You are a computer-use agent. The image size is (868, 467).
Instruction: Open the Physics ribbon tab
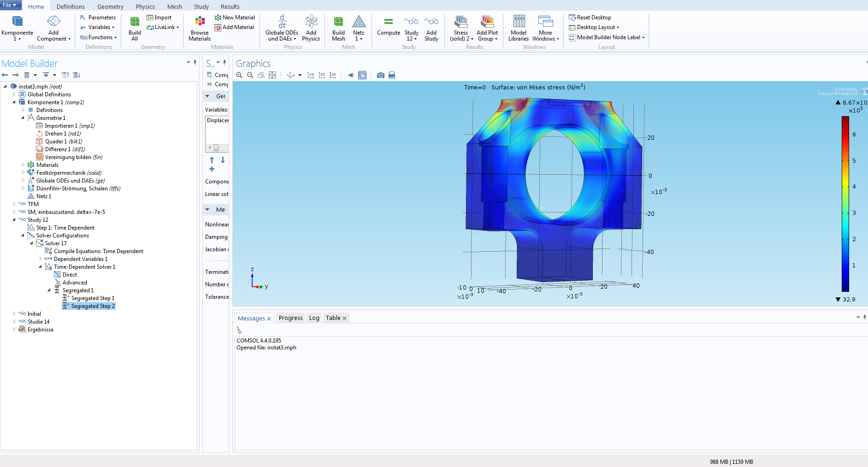tap(145, 6)
